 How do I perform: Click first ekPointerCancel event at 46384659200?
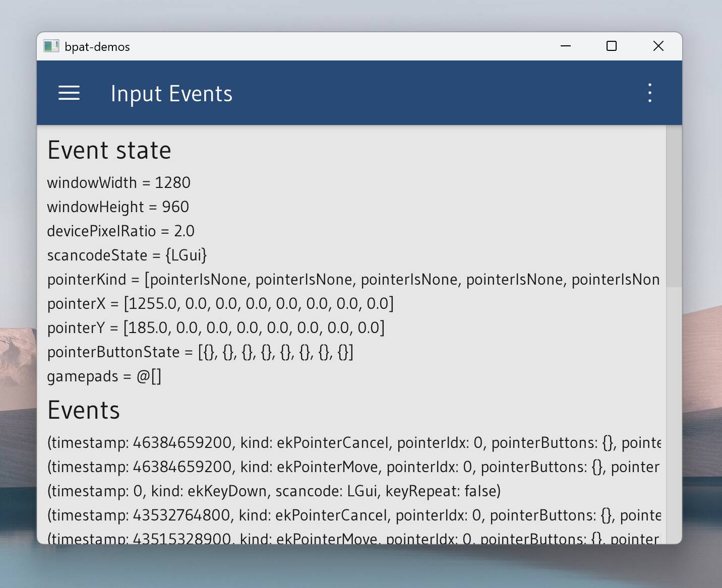pyautogui.click(x=354, y=442)
